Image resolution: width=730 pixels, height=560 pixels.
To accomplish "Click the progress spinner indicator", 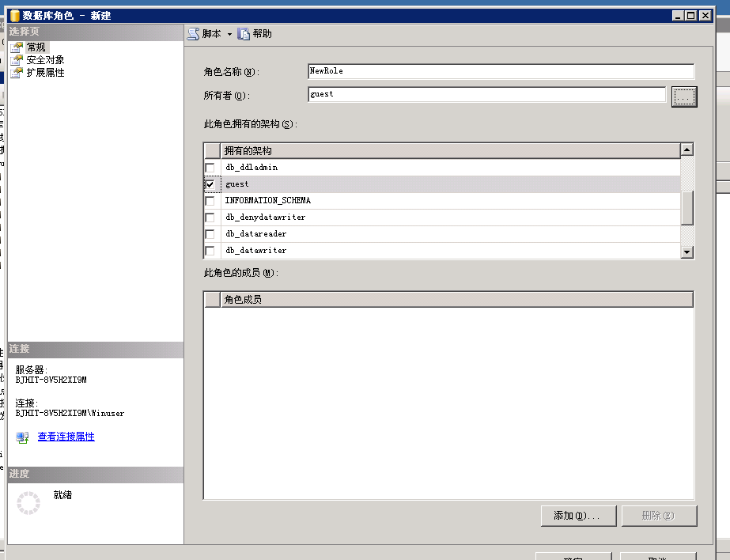I will pos(28,503).
